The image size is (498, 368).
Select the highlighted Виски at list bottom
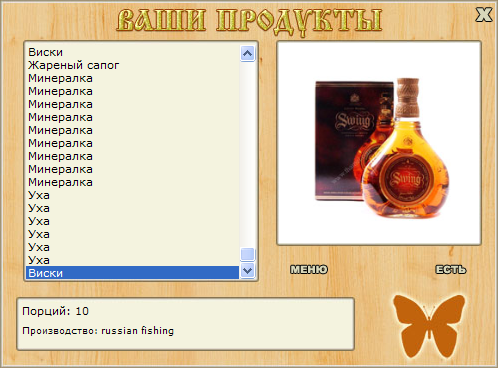(x=132, y=273)
